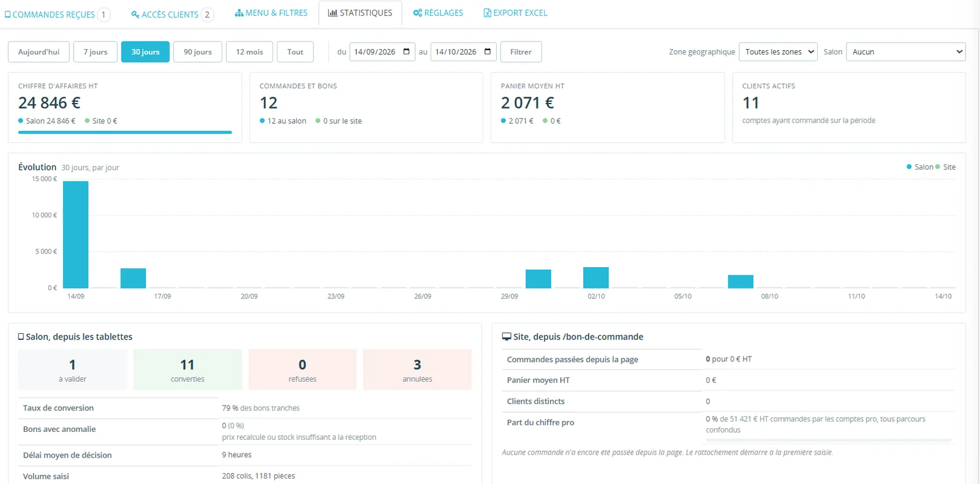The height and width of the screenshot is (484, 980).
Task: Click the 1 a valider card
Action: [72, 369]
